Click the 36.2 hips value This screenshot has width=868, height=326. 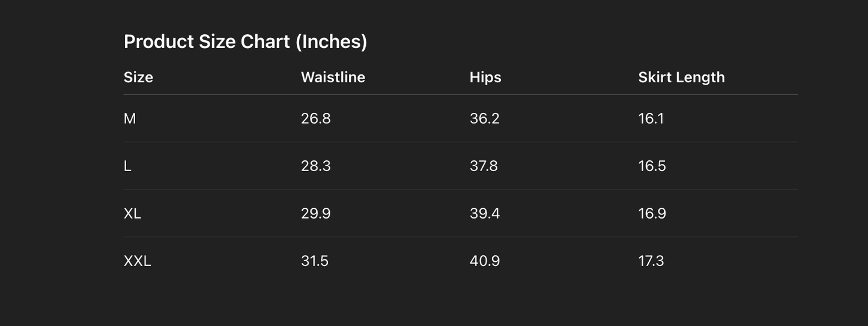(x=485, y=119)
